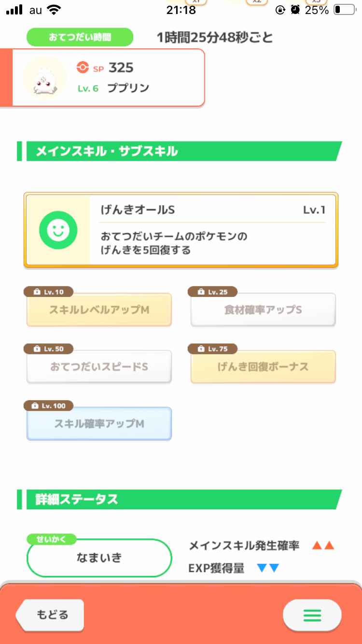
Task: Tap the ププリン Pokémon portrait
Action: 44,77
